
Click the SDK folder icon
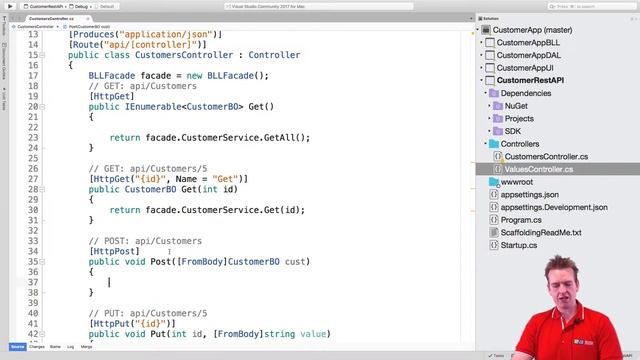pos(498,131)
